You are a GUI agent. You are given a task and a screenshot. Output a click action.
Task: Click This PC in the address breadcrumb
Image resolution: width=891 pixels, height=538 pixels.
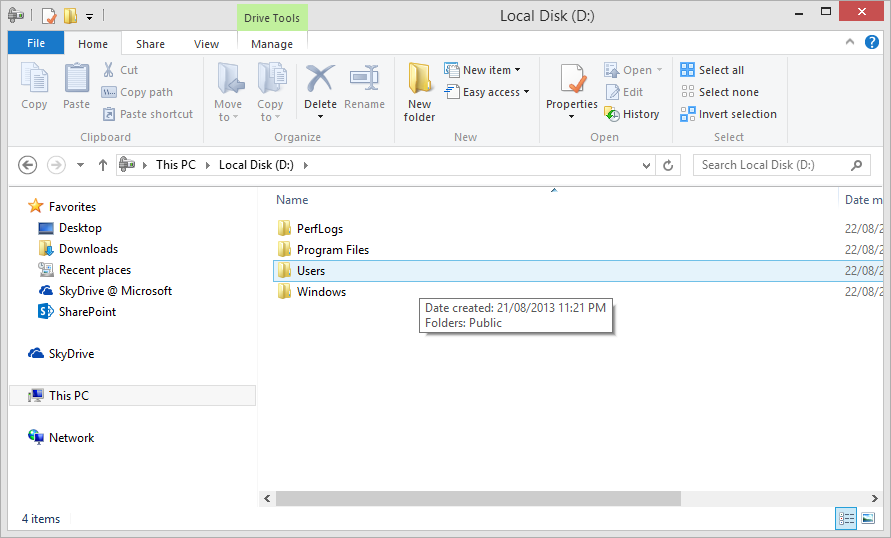(x=175, y=165)
